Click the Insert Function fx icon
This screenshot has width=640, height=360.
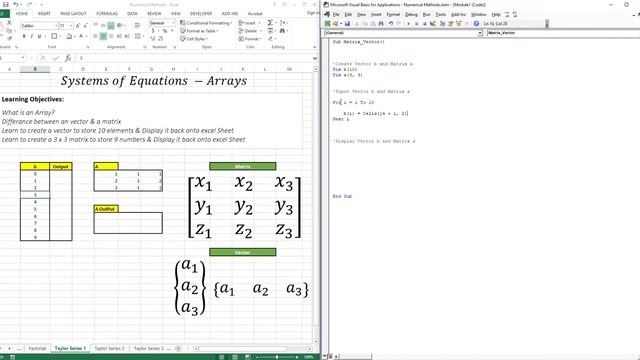click(68, 58)
